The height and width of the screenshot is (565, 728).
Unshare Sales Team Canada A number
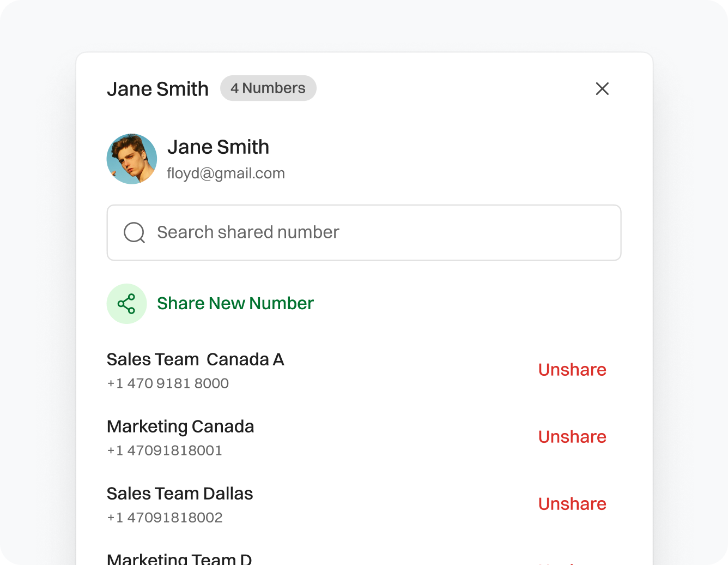click(572, 370)
